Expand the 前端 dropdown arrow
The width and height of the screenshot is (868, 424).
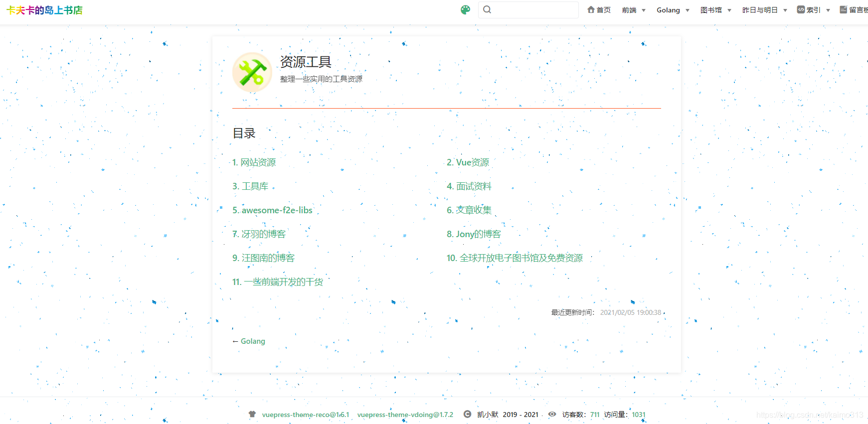pyautogui.click(x=644, y=10)
